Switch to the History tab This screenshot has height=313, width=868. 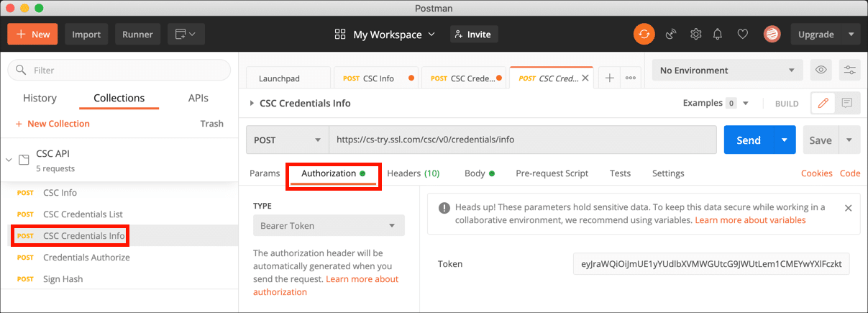click(40, 99)
